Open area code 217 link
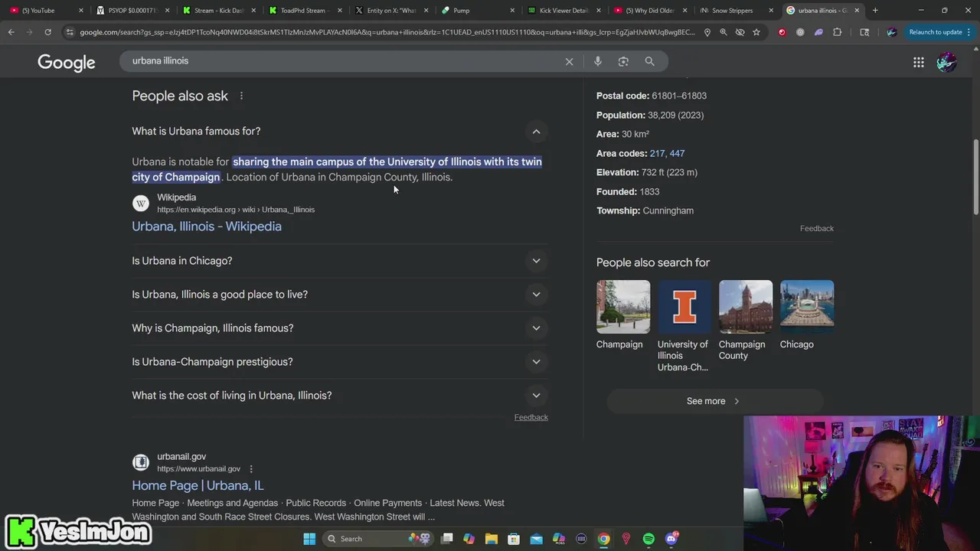 click(x=657, y=153)
